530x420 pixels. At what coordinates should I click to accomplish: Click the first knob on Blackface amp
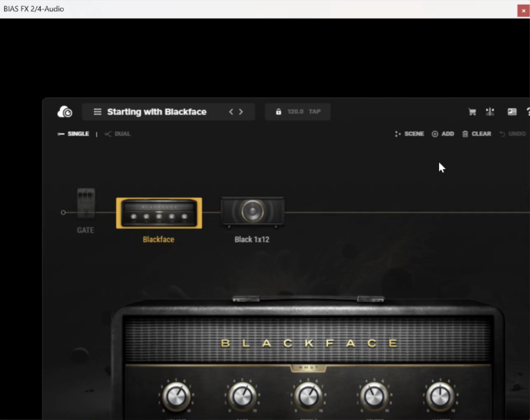176,396
